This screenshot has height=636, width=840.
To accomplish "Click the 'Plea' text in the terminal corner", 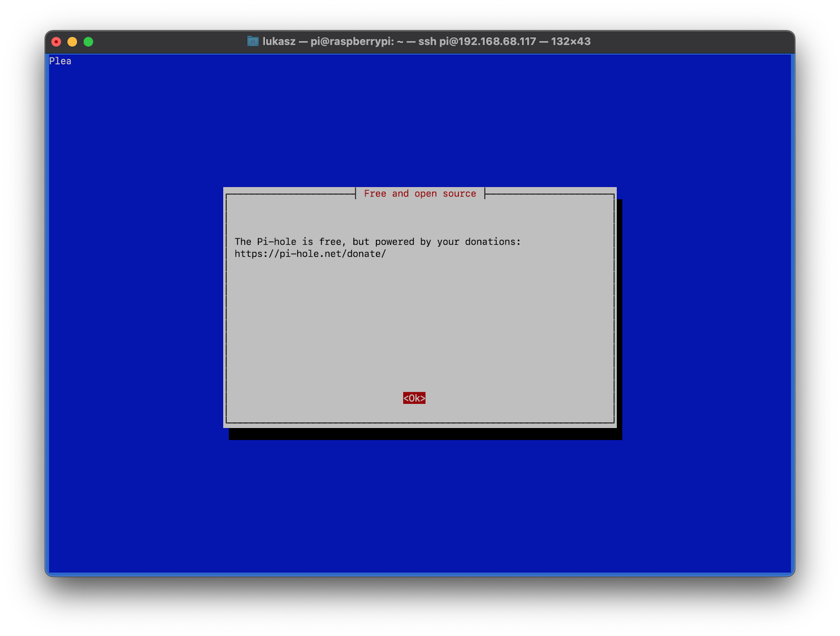I will click(x=60, y=61).
